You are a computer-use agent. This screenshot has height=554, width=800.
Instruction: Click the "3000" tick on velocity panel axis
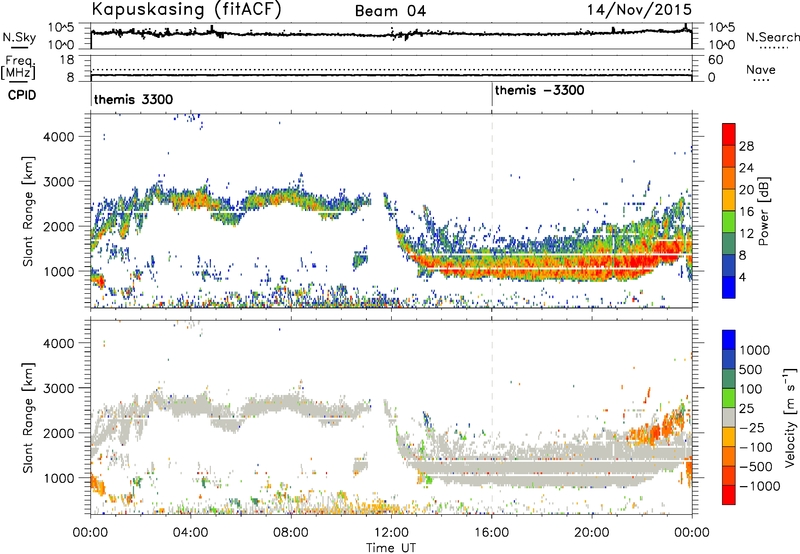(x=58, y=388)
